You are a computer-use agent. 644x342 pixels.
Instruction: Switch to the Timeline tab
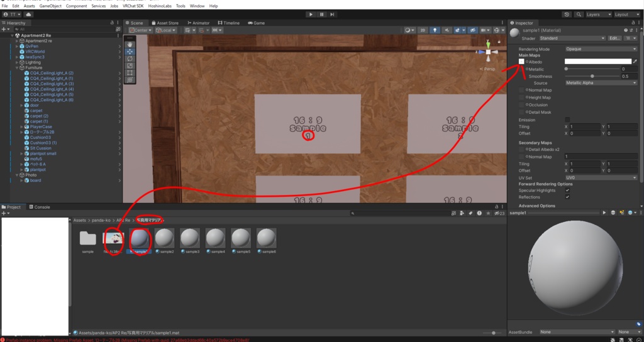coord(228,23)
